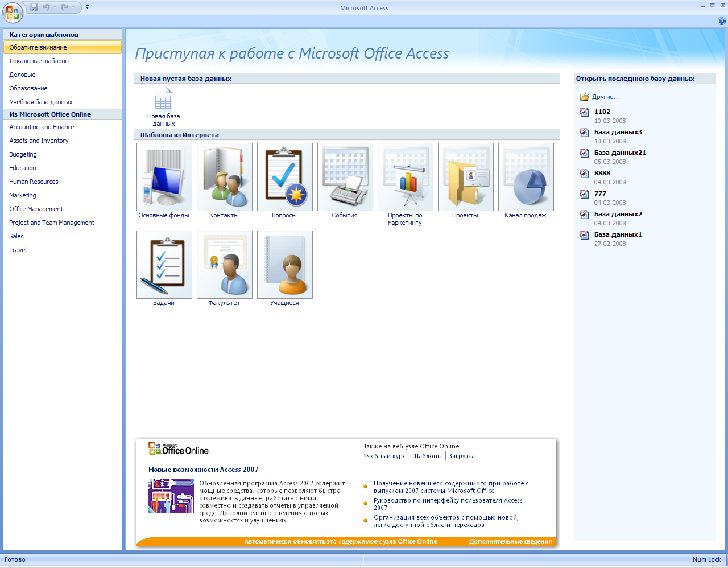Click Автоматически обновлять это содержимое button
This screenshot has height=568, width=728.
341,541
